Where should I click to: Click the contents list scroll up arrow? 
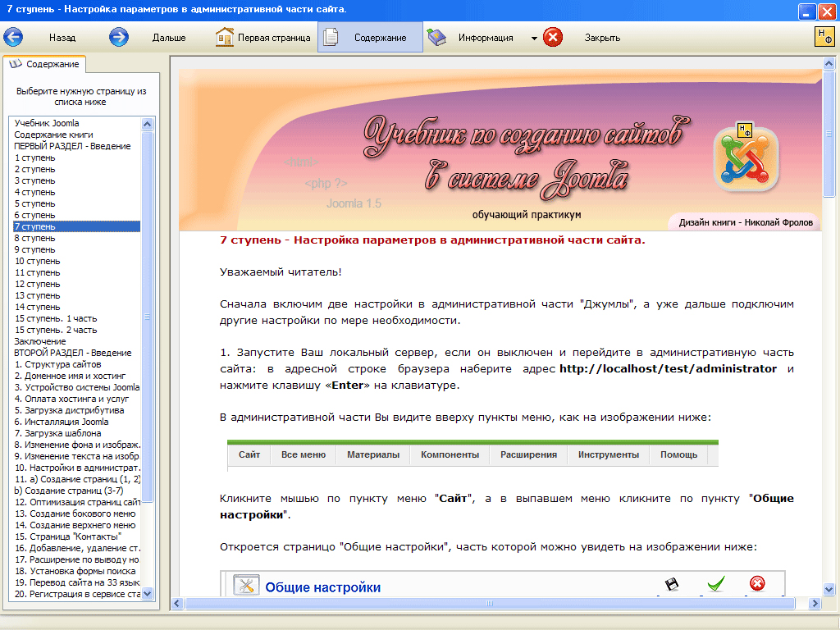pyautogui.click(x=148, y=125)
